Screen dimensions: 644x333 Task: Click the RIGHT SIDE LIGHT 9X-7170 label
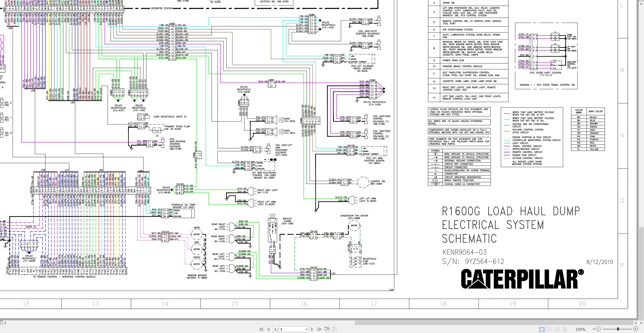click(267, 191)
